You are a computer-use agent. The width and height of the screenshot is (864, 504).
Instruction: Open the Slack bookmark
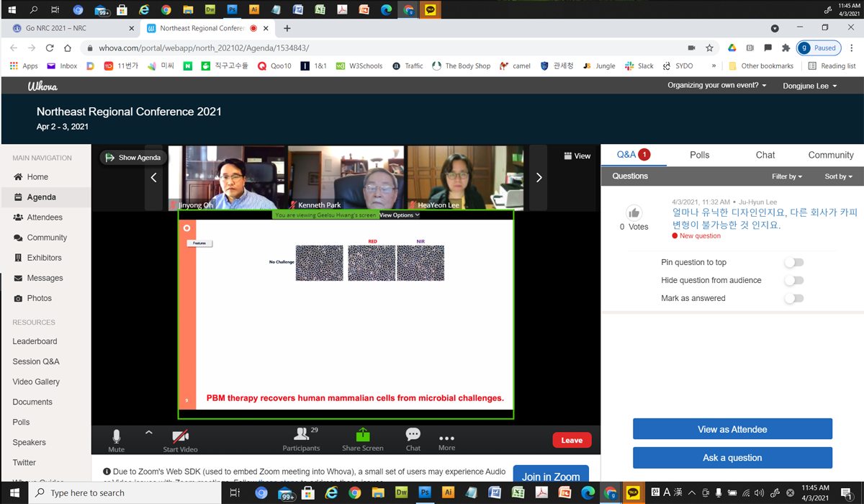(x=639, y=66)
